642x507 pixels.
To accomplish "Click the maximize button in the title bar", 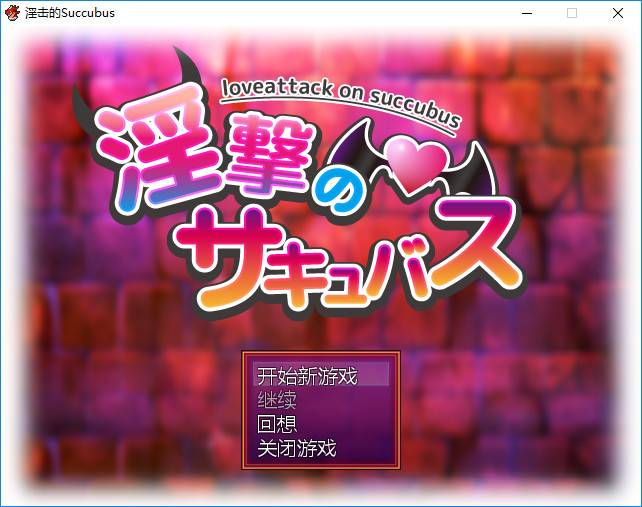I will [572, 13].
